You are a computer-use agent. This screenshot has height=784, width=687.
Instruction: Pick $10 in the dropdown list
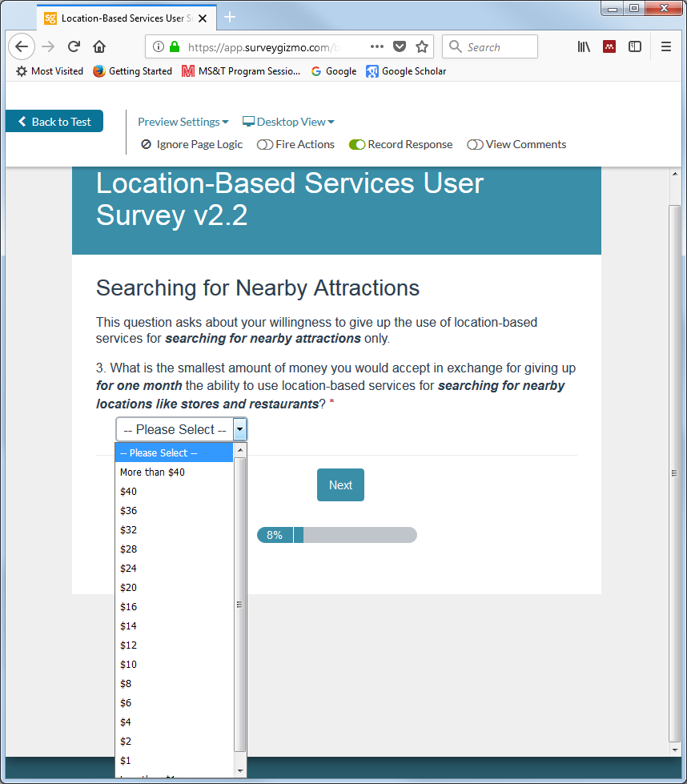click(174, 665)
